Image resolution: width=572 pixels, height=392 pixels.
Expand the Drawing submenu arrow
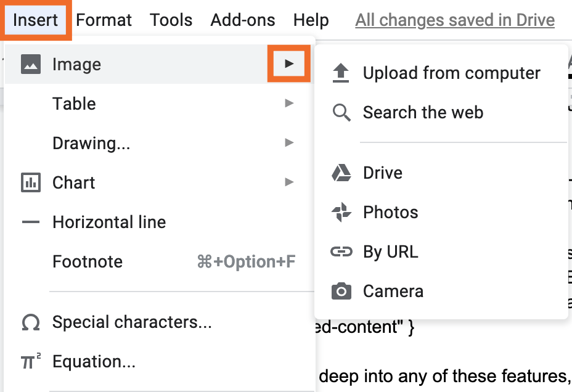288,143
